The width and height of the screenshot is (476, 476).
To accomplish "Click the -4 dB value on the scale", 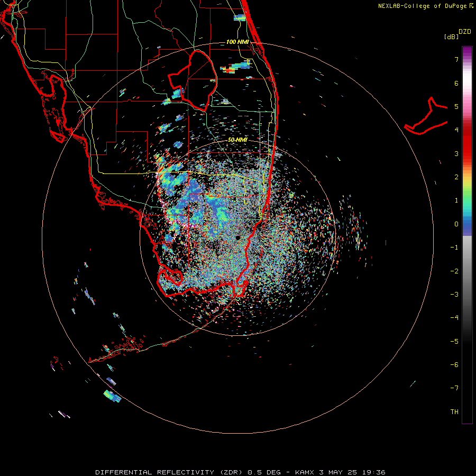I will [454, 318].
